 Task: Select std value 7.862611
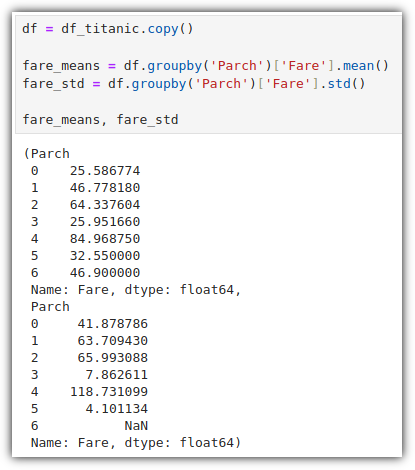(x=117, y=375)
